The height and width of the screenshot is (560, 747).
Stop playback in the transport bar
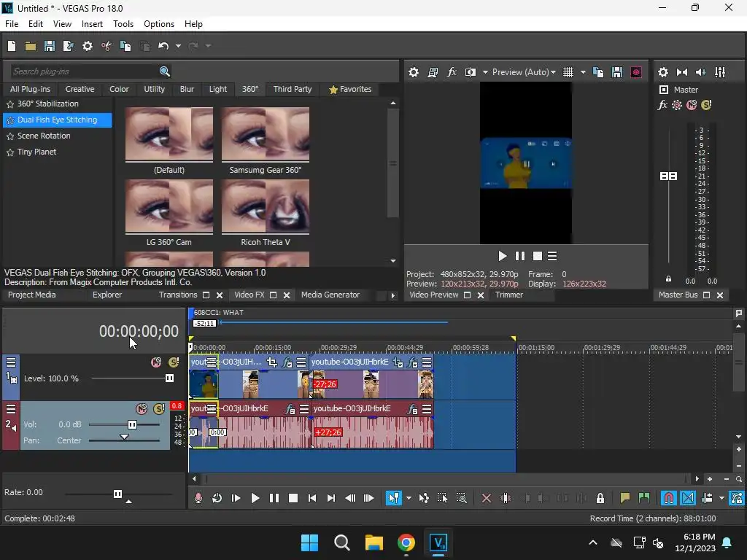point(293,498)
